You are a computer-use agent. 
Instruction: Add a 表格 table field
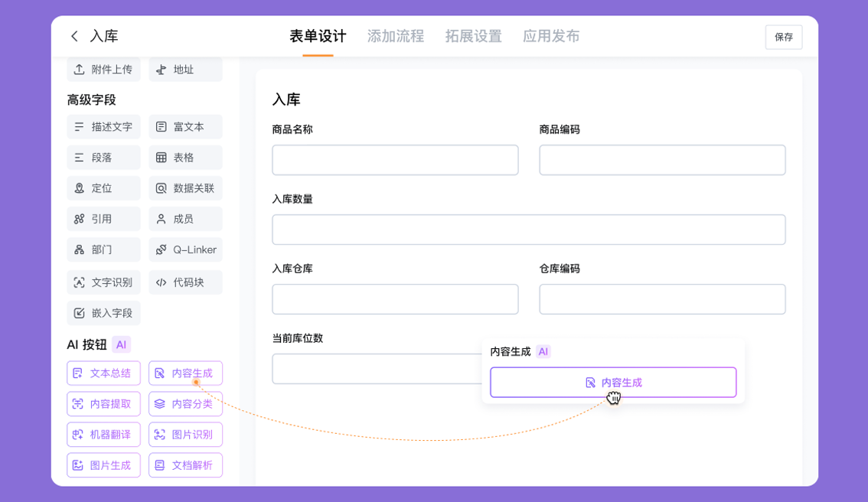185,157
